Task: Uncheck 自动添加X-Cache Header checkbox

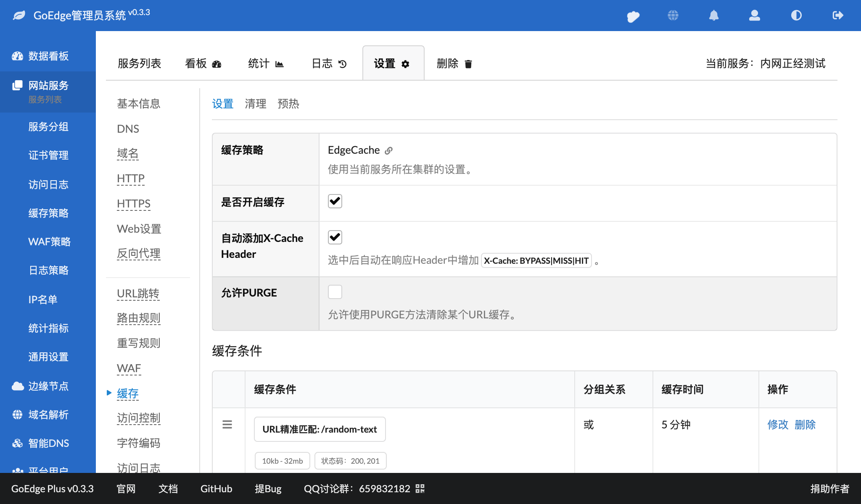Action: [335, 237]
